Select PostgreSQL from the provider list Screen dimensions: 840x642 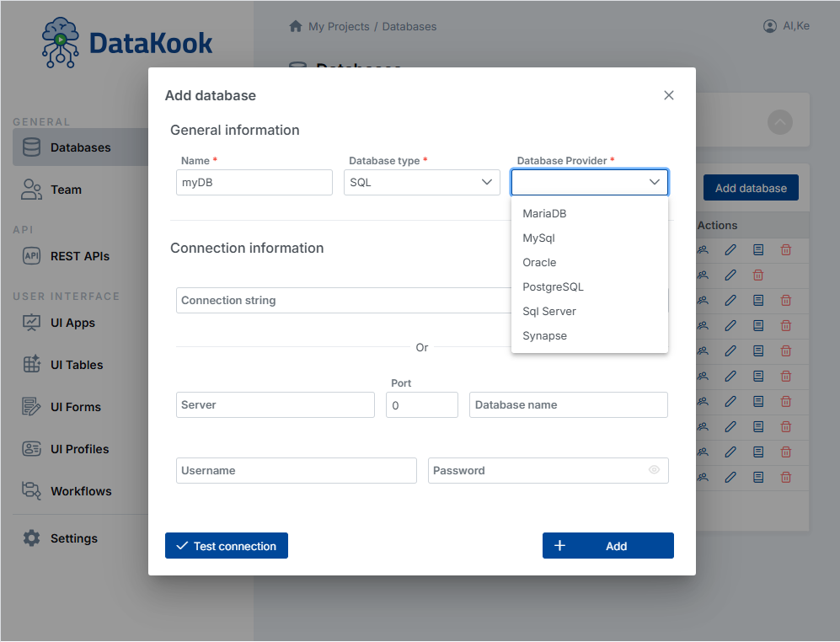553,286
